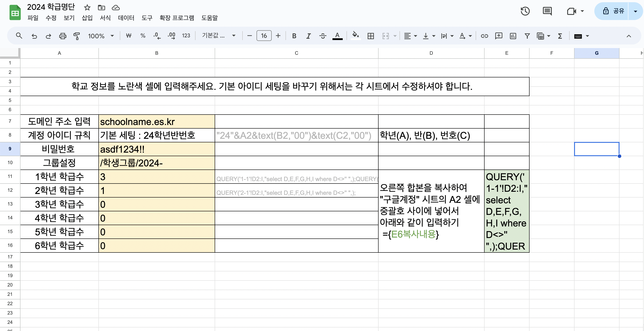This screenshot has width=644, height=331.
Task: Select the green QUERY formula cell
Action: (x=507, y=211)
